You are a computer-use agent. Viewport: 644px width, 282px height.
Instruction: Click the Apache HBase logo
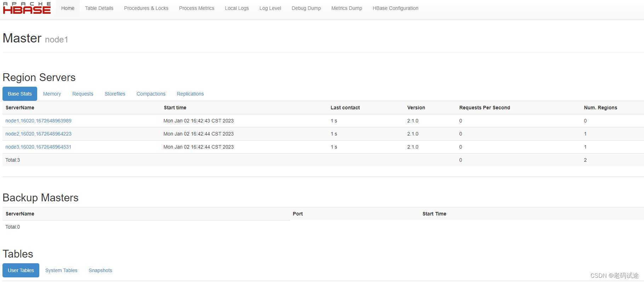27,8
